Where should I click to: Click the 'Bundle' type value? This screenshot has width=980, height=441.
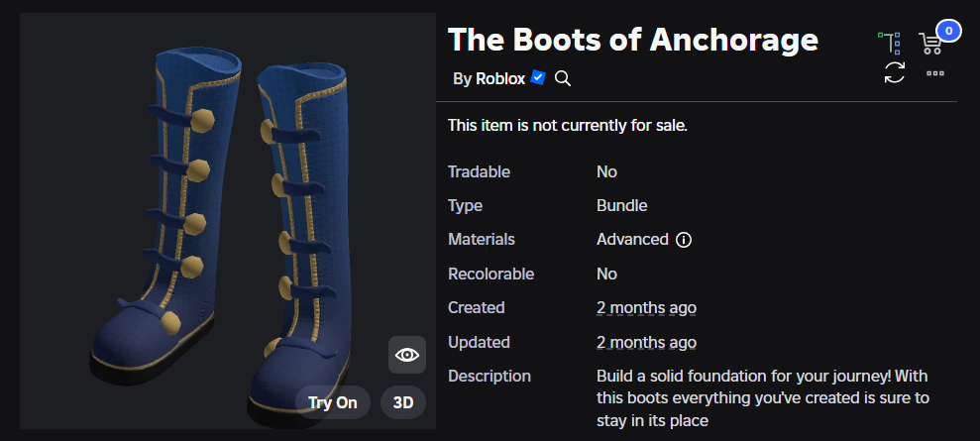(x=621, y=205)
